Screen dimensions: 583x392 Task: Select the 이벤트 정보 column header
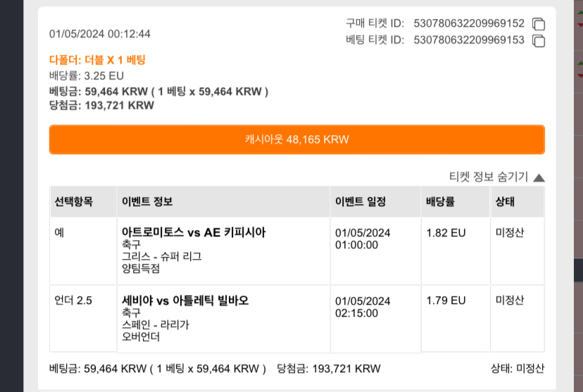point(147,201)
